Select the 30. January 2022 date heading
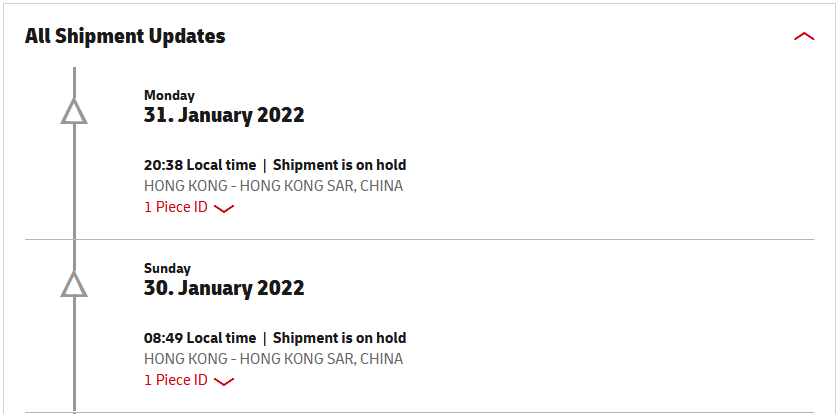 tap(224, 288)
